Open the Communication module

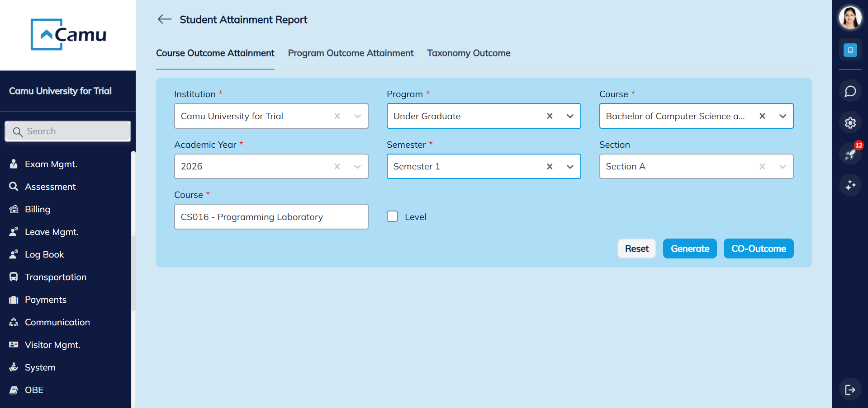57,322
